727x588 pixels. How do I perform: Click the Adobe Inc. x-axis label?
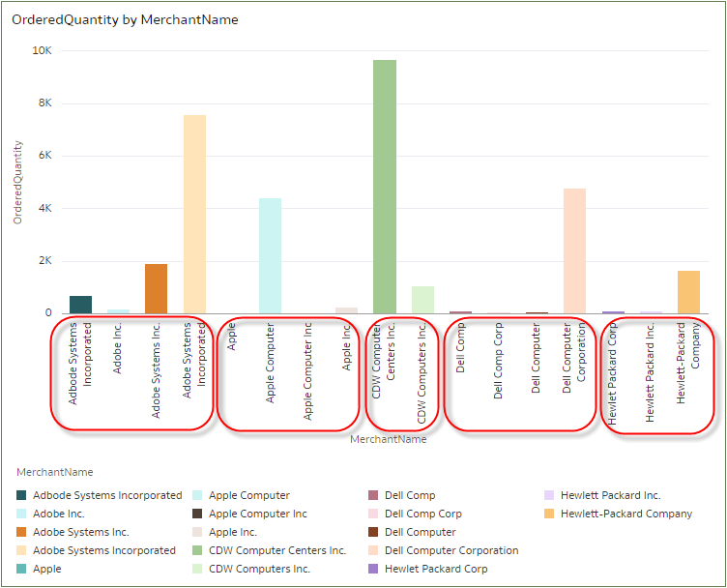coord(117,348)
